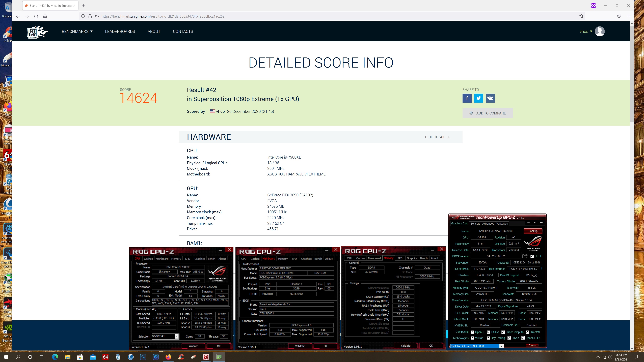
Task: Show hidden system tray icons
Action: click(x=598, y=357)
